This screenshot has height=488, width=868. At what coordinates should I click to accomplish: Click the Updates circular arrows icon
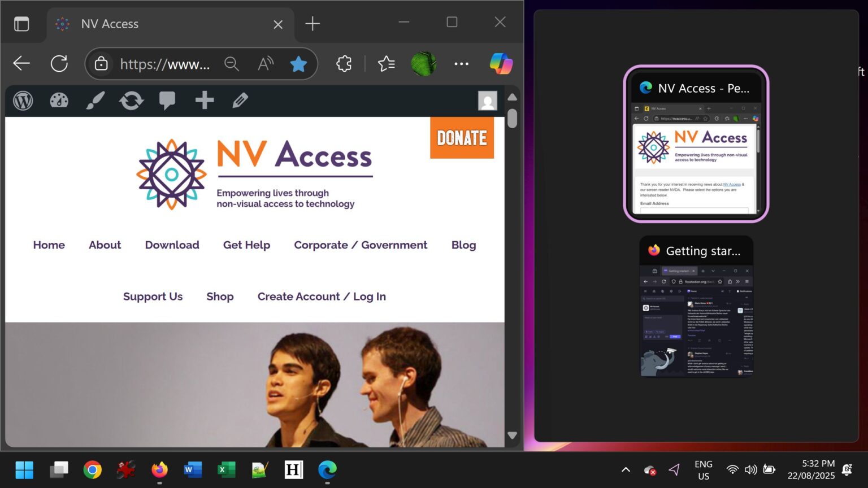click(x=131, y=101)
